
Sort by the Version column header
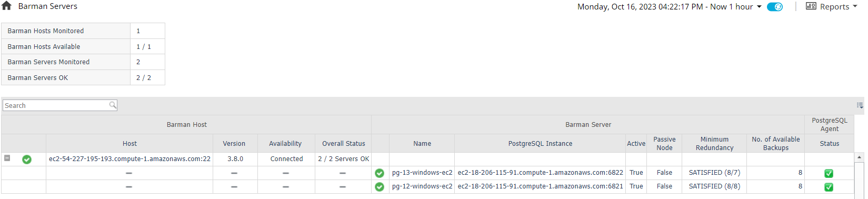[x=234, y=143]
